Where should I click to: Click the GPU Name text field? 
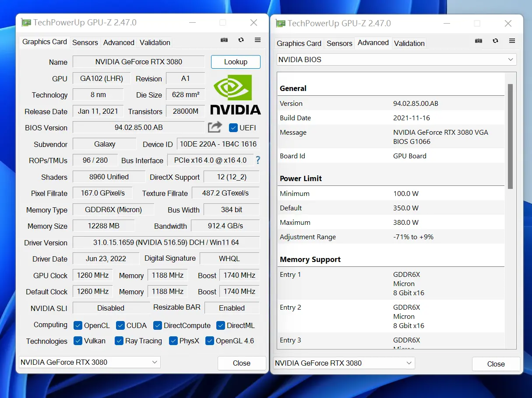138,62
